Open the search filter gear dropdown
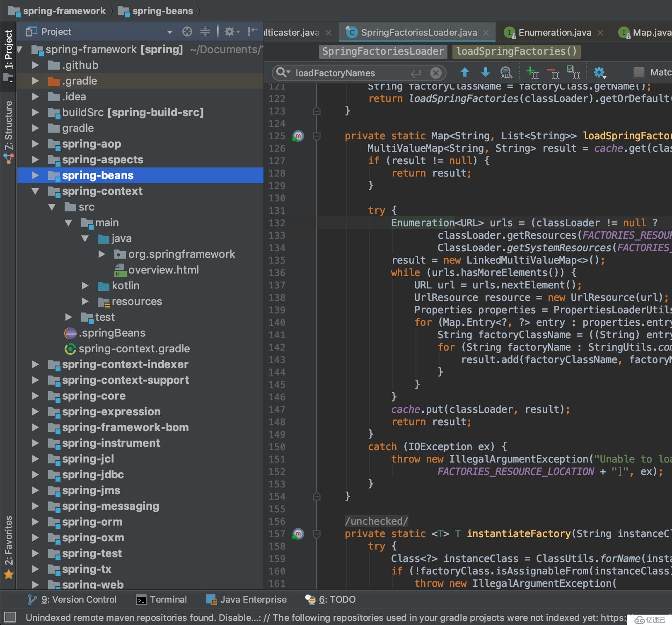The width and height of the screenshot is (672, 625). [x=599, y=73]
